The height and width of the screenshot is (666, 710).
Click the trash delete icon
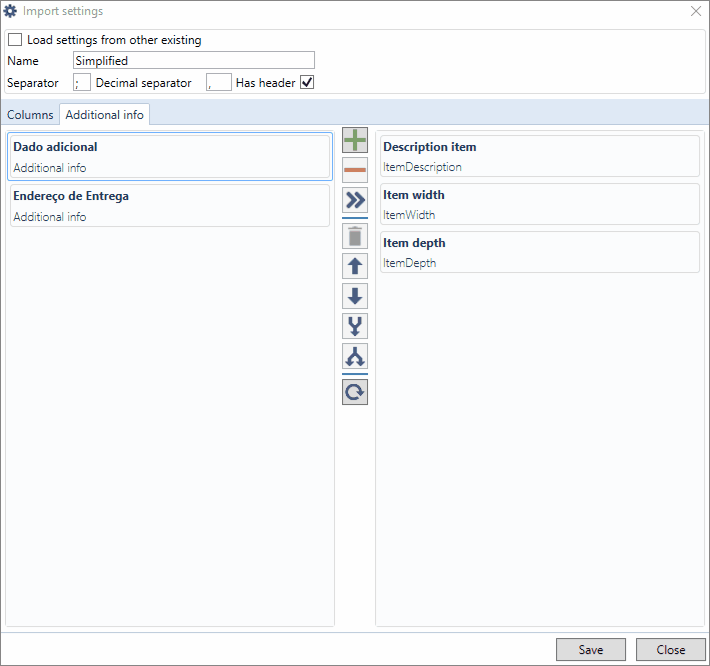pyautogui.click(x=355, y=236)
